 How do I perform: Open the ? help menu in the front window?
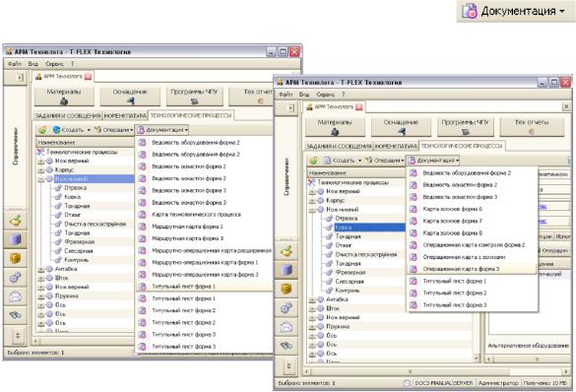tap(344, 95)
